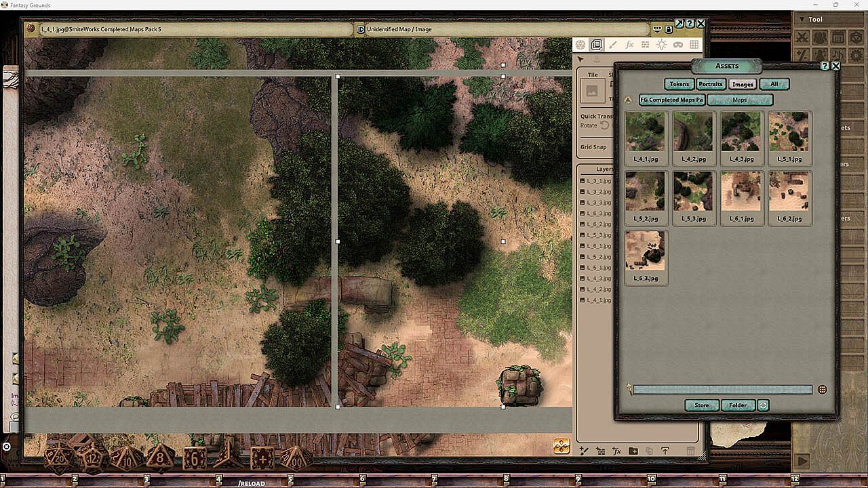Image resolution: width=868 pixels, height=488 pixels.
Task: Click the Folder button
Action: pos(738,405)
